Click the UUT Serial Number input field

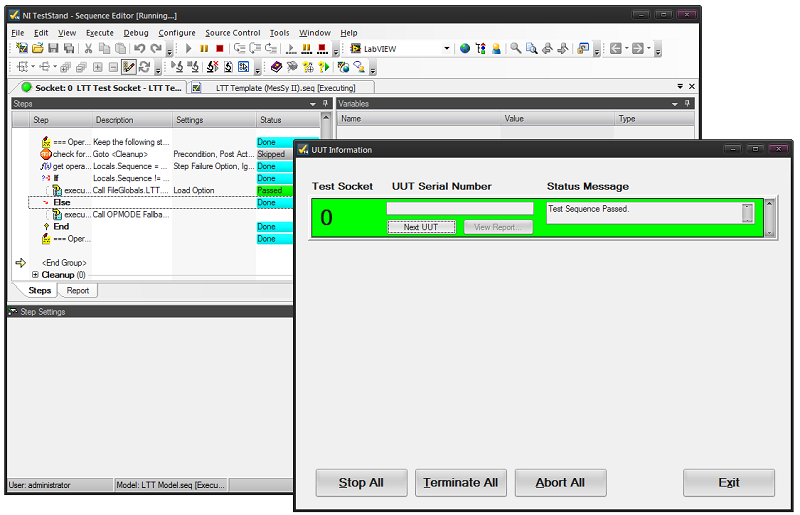[460, 208]
